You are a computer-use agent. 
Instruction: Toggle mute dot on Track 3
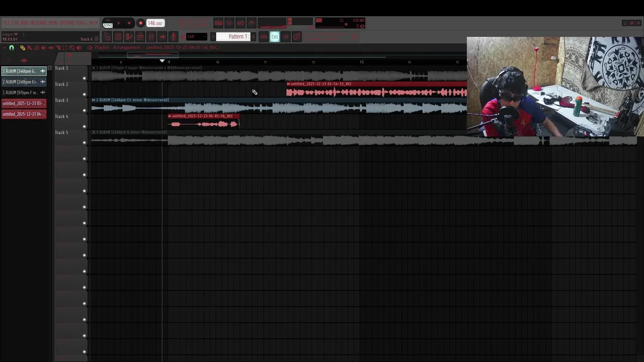coord(84,110)
